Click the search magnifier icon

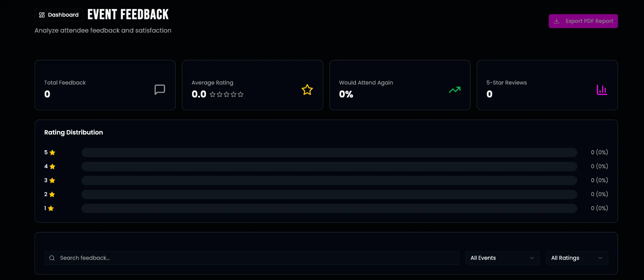click(x=52, y=258)
